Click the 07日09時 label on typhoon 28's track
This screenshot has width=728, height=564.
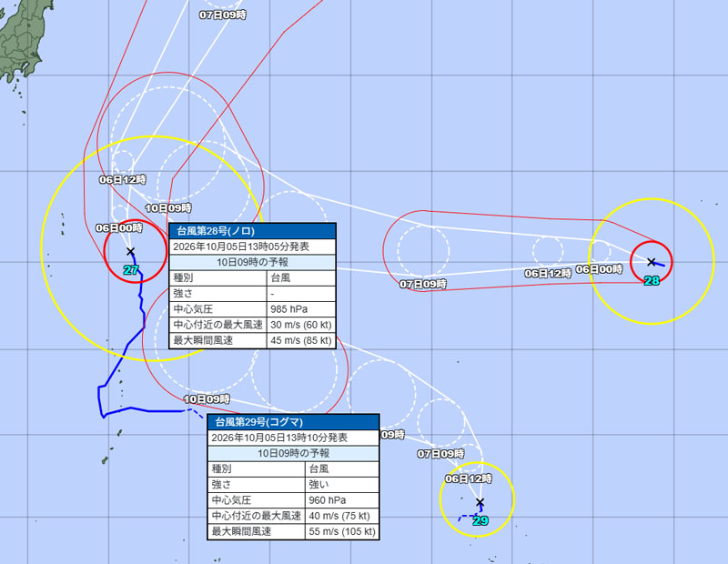tap(423, 284)
